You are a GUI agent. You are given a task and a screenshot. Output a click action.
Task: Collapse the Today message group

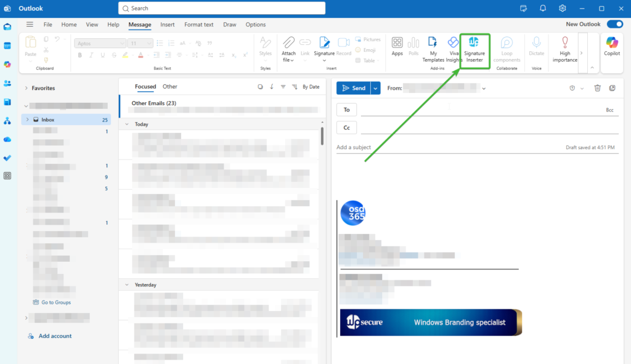[x=127, y=124]
